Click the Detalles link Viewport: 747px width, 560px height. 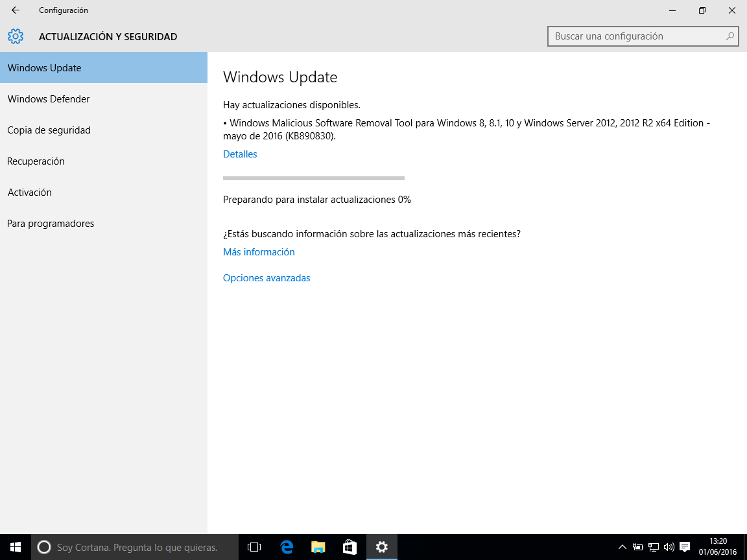coord(240,154)
